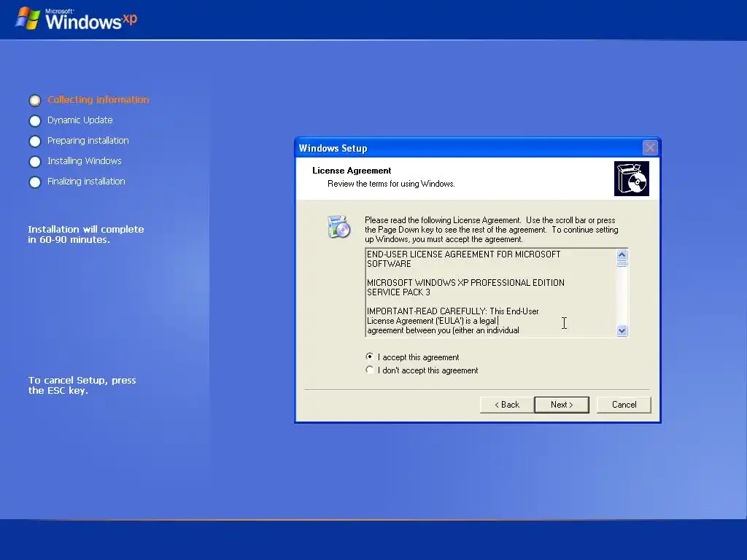Click the 'Finalizing installation' step bullet
This screenshot has width=747, height=560.
[35, 182]
